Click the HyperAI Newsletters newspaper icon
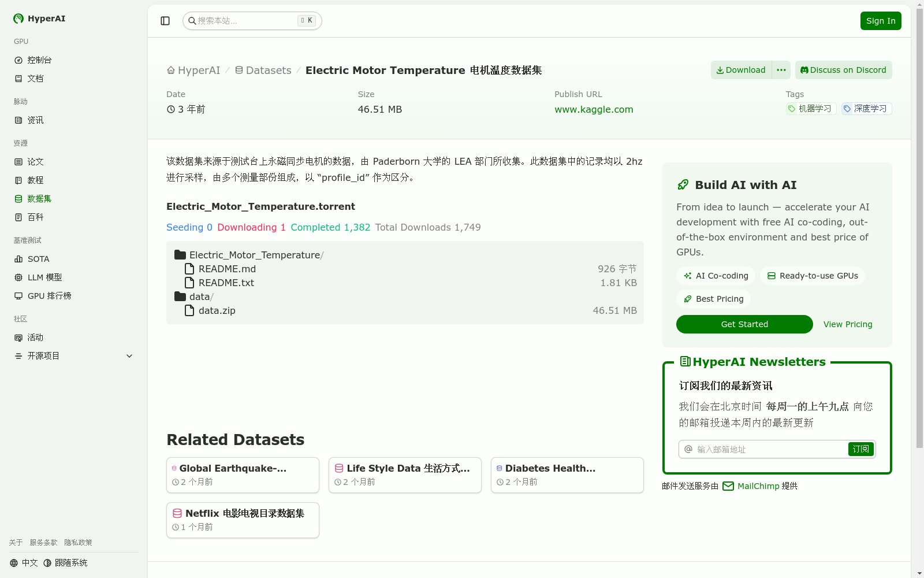The width and height of the screenshot is (924, 578). (685, 362)
